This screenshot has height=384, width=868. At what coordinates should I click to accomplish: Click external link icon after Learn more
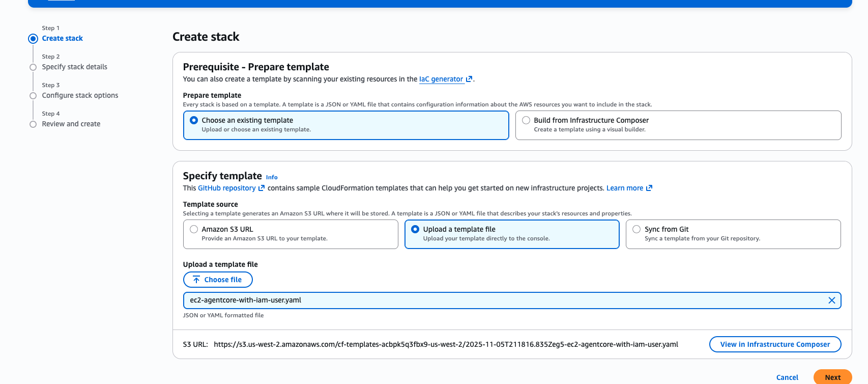click(x=649, y=188)
